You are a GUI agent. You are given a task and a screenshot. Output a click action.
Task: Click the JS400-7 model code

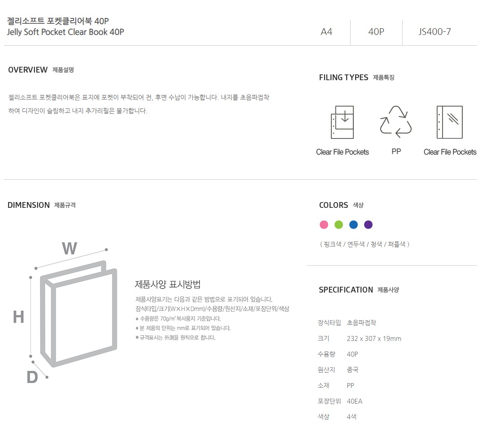[x=434, y=32]
